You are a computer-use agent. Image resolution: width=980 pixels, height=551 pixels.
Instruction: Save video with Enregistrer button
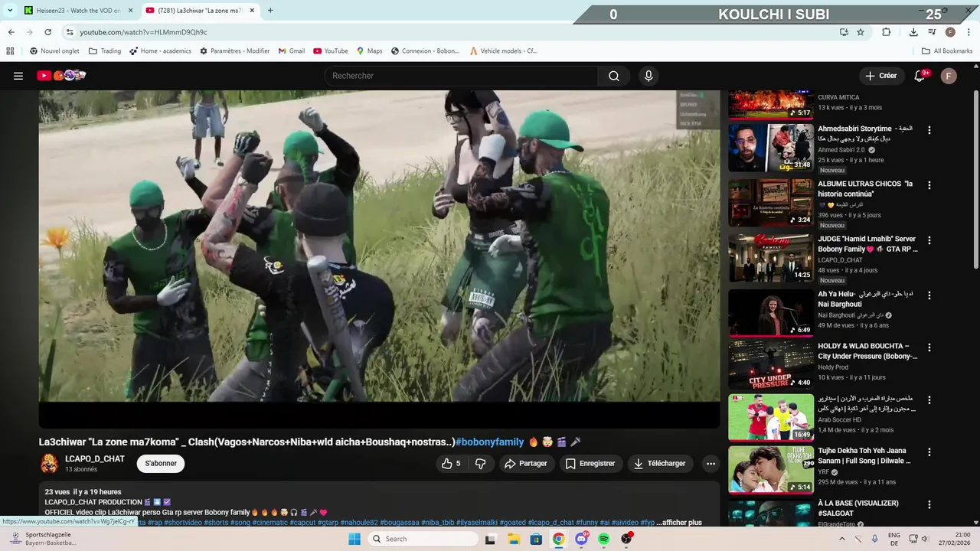click(590, 464)
